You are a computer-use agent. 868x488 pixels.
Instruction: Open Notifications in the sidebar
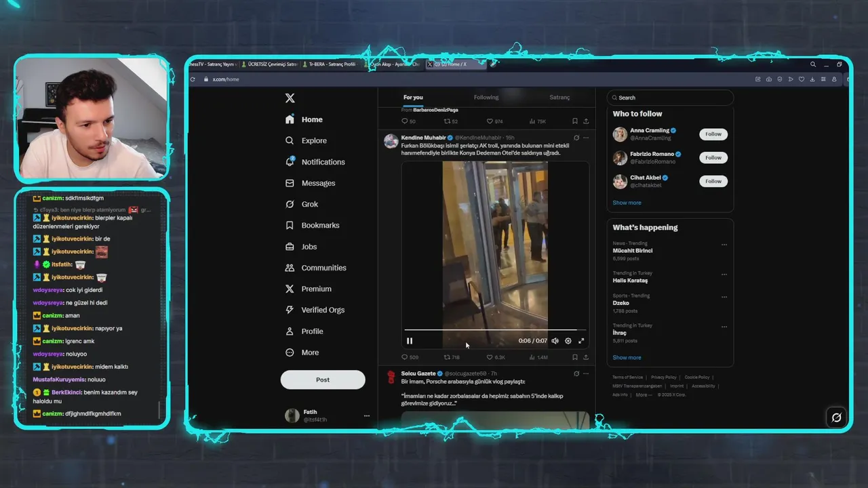(315, 162)
